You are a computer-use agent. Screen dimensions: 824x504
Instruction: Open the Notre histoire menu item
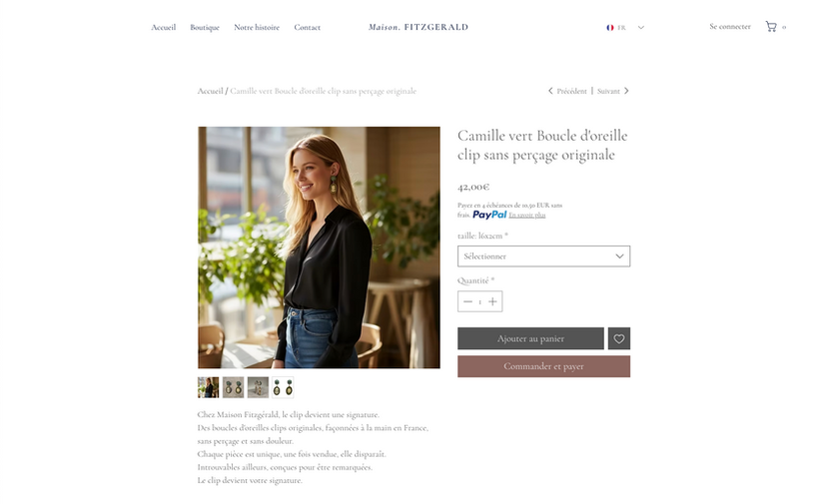(257, 27)
